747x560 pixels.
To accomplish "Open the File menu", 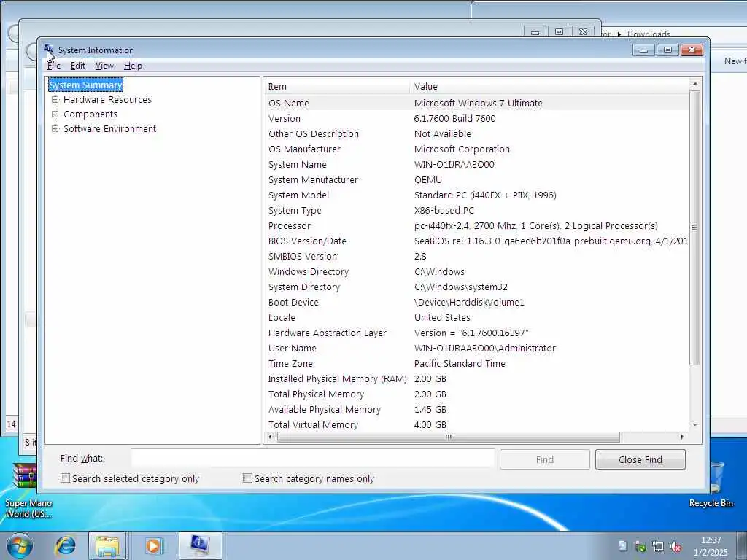I will click(x=54, y=66).
